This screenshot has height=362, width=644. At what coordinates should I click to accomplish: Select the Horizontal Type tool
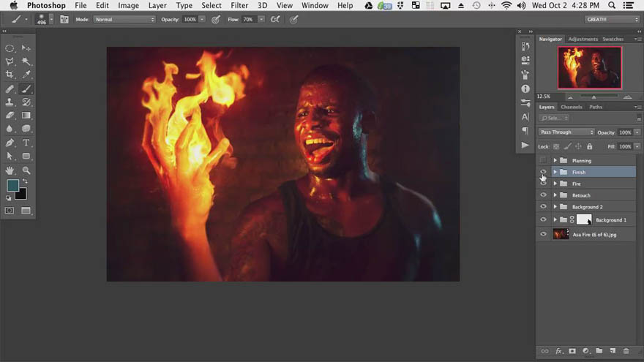point(26,143)
